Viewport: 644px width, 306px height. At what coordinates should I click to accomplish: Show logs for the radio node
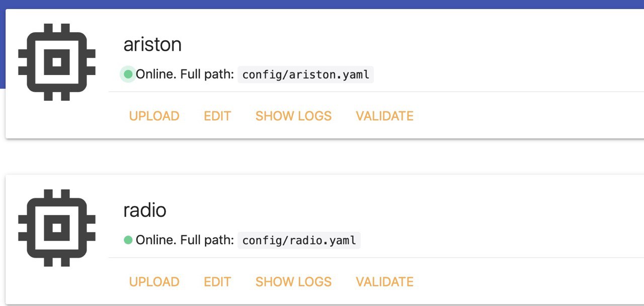[x=293, y=282]
